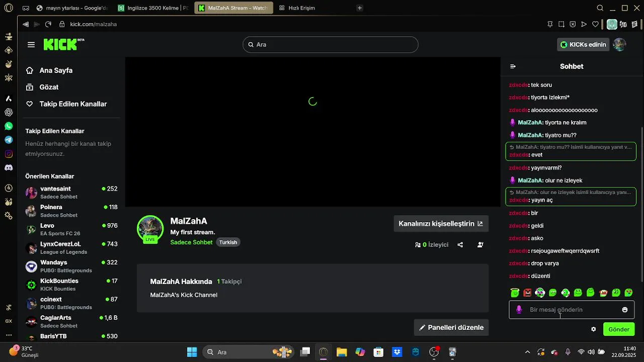The width and height of the screenshot is (644, 362).
Task: Open chat settings gear icon
Action: tap(594, 329)
